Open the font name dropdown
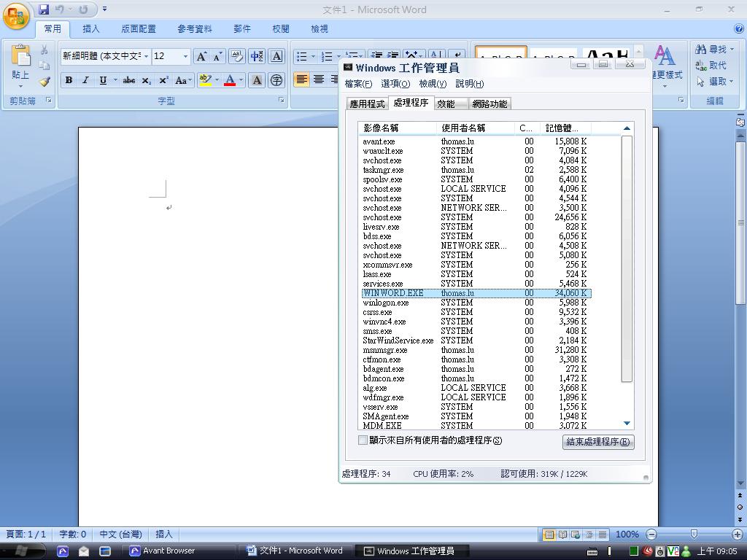The image size is (747, 560). pos(147,56)
